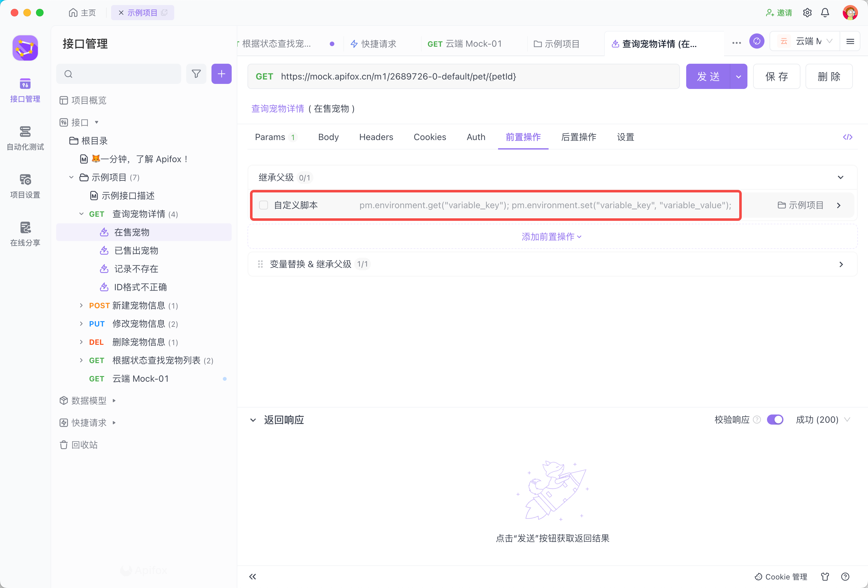The height and width of the screenshot is (588, 868).
Task: Click the purple plus add button
Action: (221, 74)
